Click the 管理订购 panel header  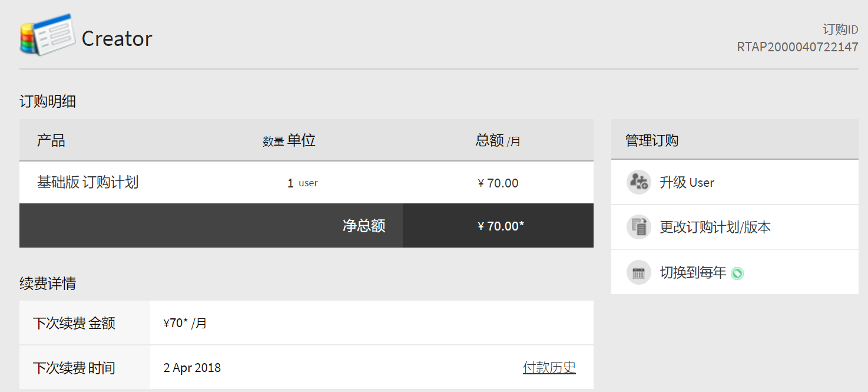[x=651, y=140]
